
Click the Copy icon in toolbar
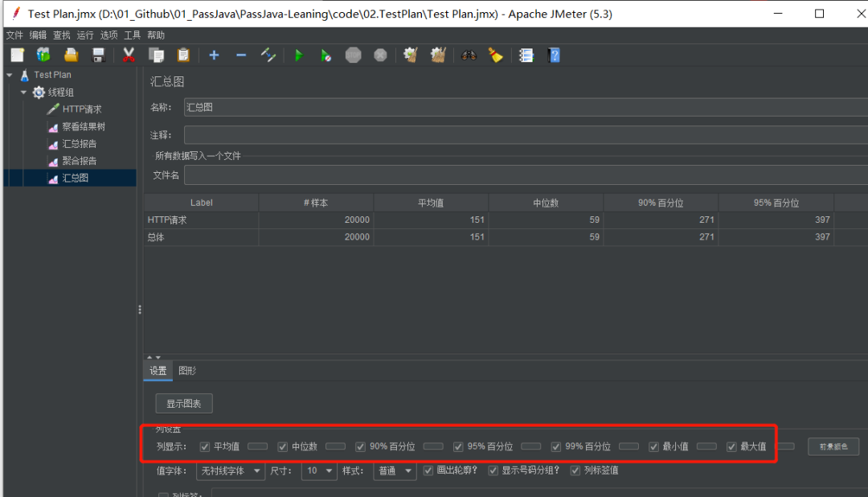tap(157, 55)
